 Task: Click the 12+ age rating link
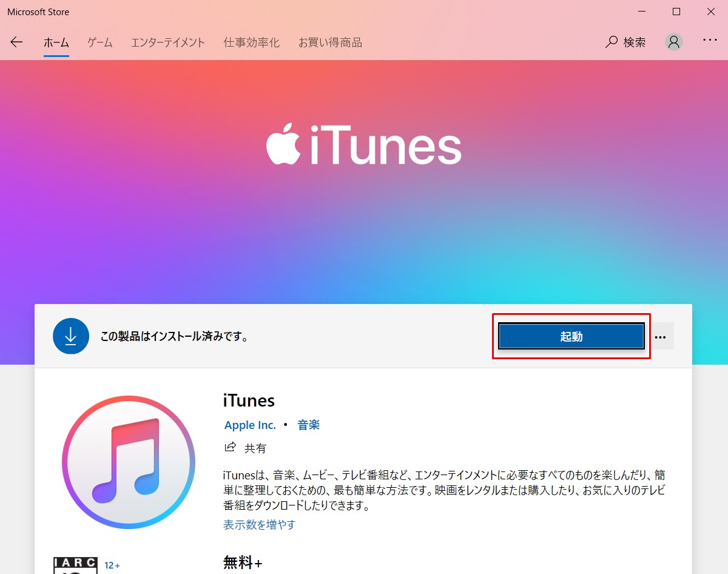click(112, 566)
